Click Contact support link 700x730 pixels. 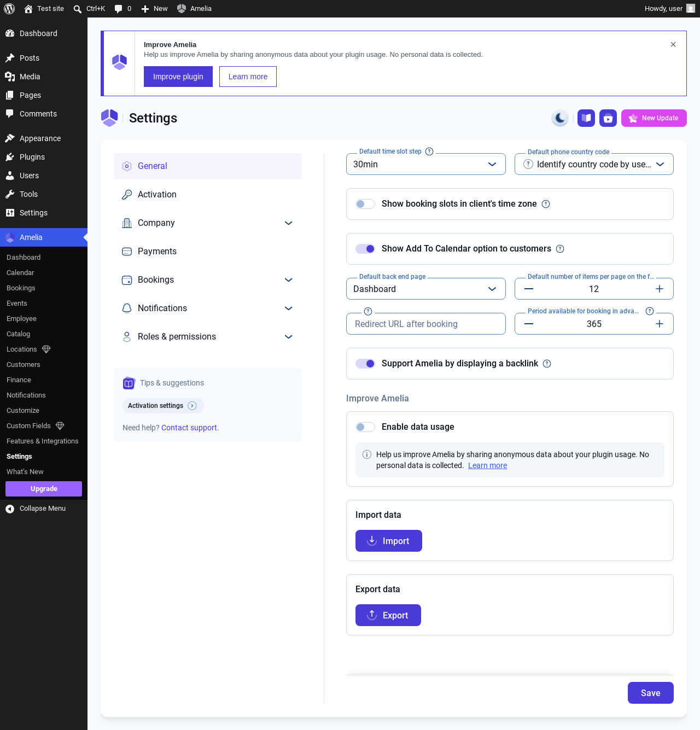point(189,428)
